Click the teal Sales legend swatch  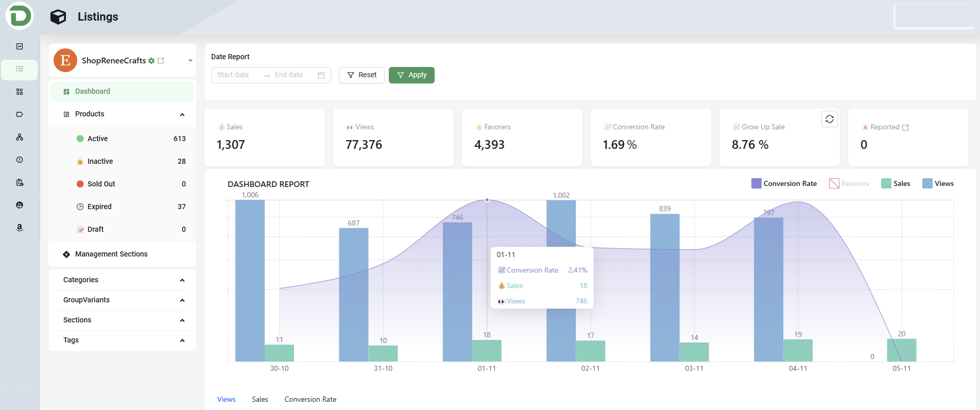(x=886, y=183)
